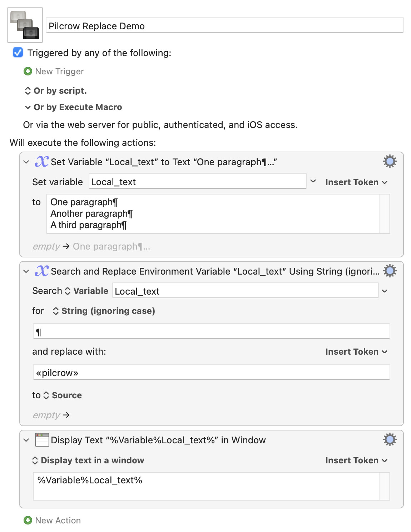
Task: Select the Search and Replace action script icon
Action: tap(42, 271)
